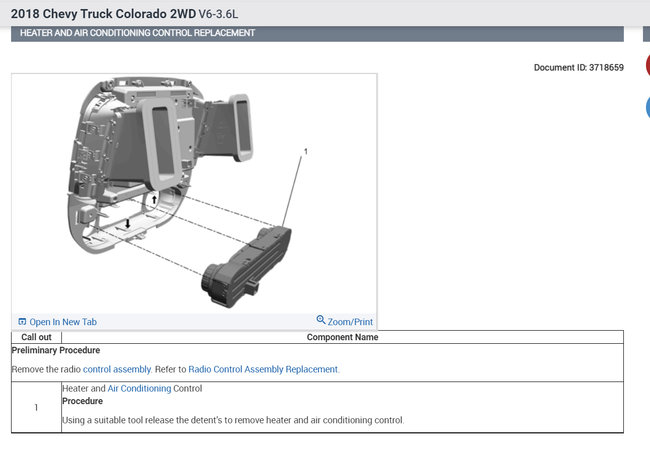650x455 pixels.
Task: Click the '2018 Chevy Truck Colorado 2WD' title
Action: tap(103, 14)
